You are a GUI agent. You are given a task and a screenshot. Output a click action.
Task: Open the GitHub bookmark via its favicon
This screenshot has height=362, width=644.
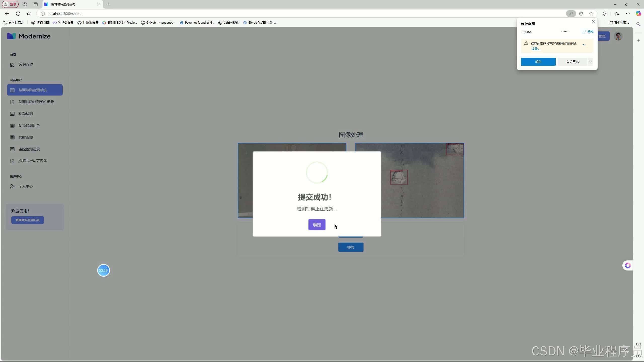tap(143, 22)
